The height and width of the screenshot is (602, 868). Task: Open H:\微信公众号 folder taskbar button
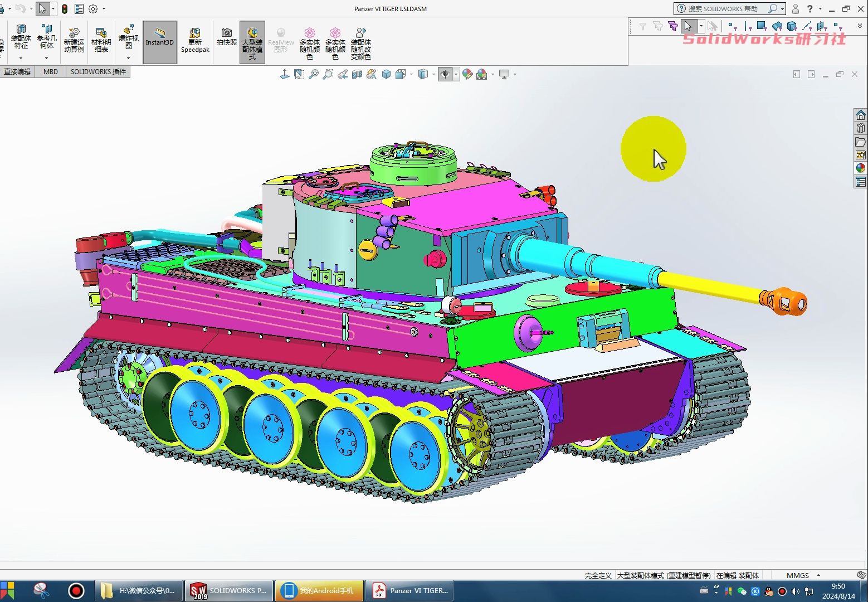pyautogui.click(x=138, y=591)
